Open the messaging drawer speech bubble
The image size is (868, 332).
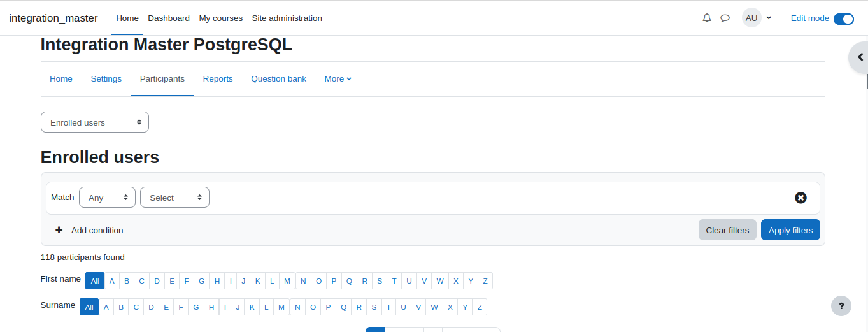pos(725,18)
